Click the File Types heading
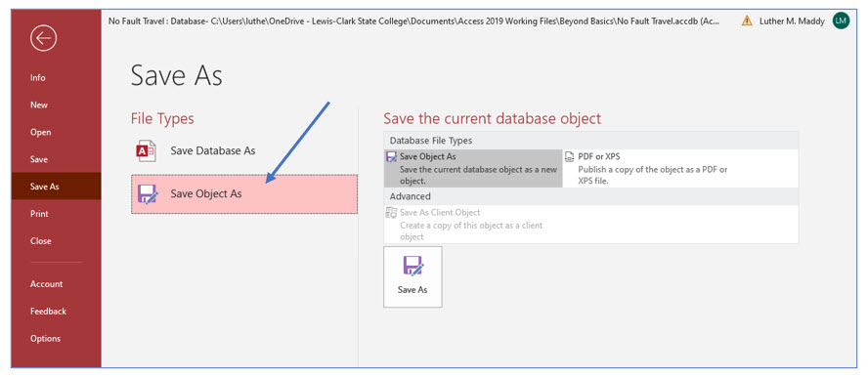 tap(162, 119)
